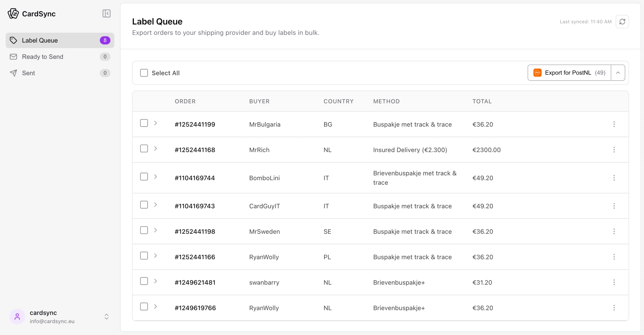644x335 pixels.
Task: Open the three-dot menu for order #1252441199
Action: coord(615,124)
